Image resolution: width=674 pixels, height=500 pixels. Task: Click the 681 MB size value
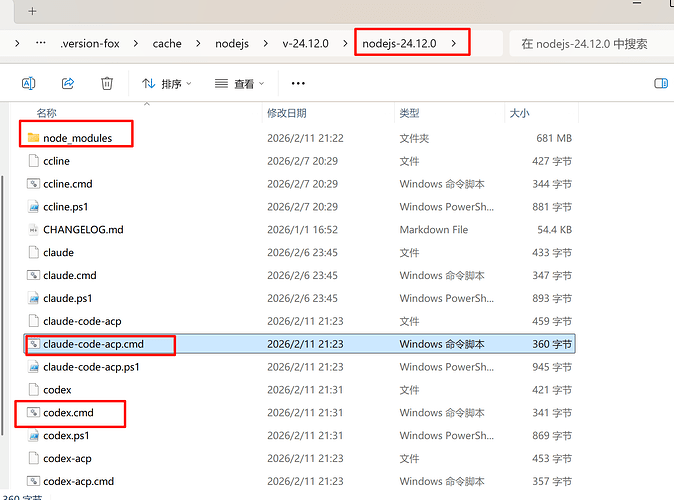tap(554, 138)
